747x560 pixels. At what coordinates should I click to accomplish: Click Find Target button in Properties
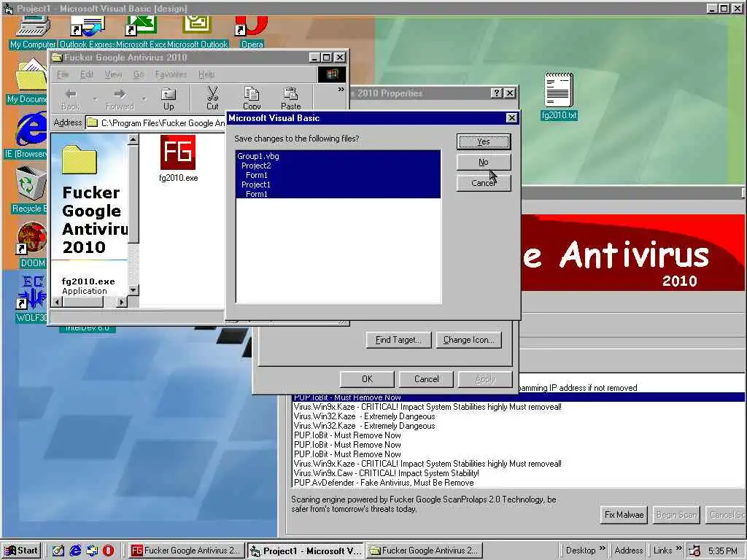coord(398,340)
